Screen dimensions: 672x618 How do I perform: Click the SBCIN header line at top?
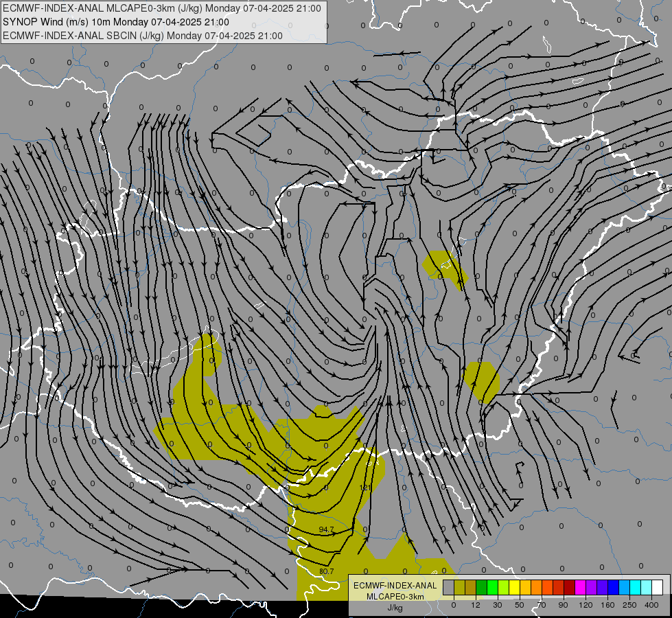(143, 36)
